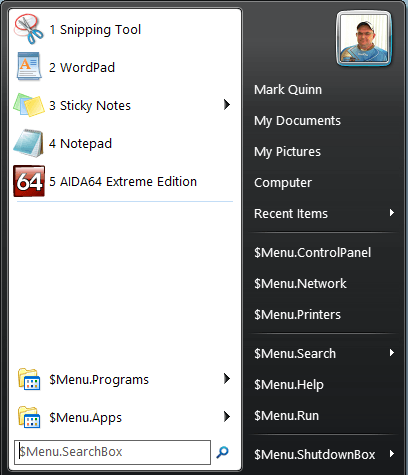Open $Menu.ControlPanel item
The width and height of the screenshot is (408, 475).
point(312,252)
